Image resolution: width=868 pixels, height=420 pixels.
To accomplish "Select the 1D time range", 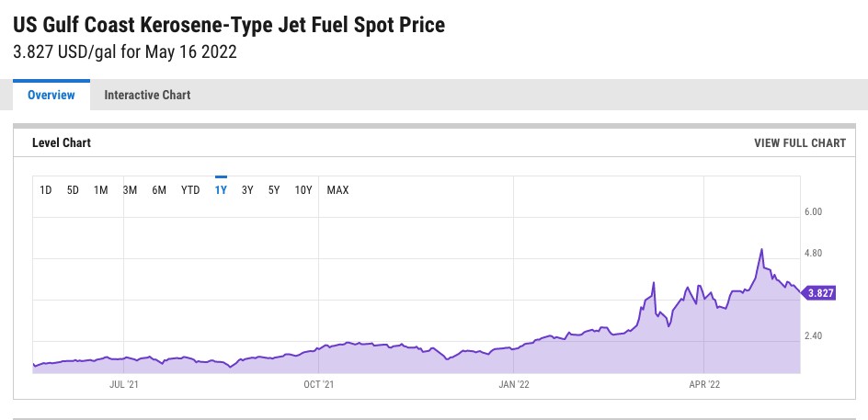I will click(x=46, y=190).
